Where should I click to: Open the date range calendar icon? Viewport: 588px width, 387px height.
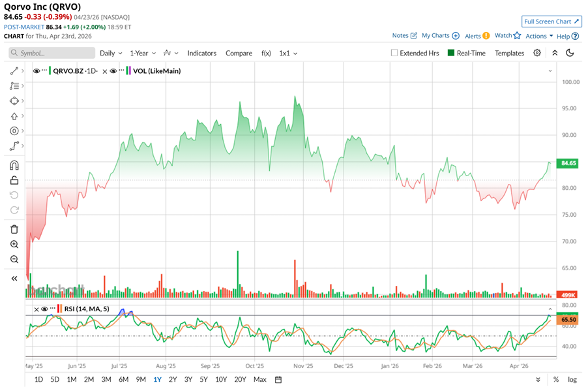(278, 379)
